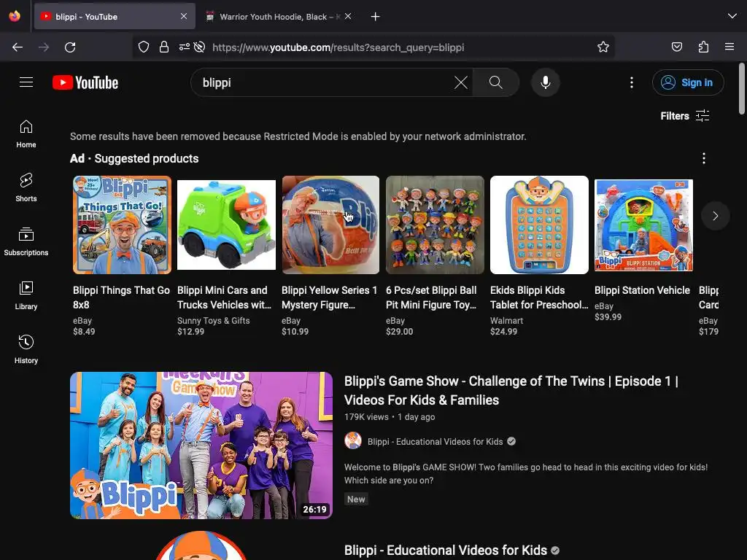Open Ekids Blippi Kids Tablet product
The image size is (747, 560).
[539, 297]
